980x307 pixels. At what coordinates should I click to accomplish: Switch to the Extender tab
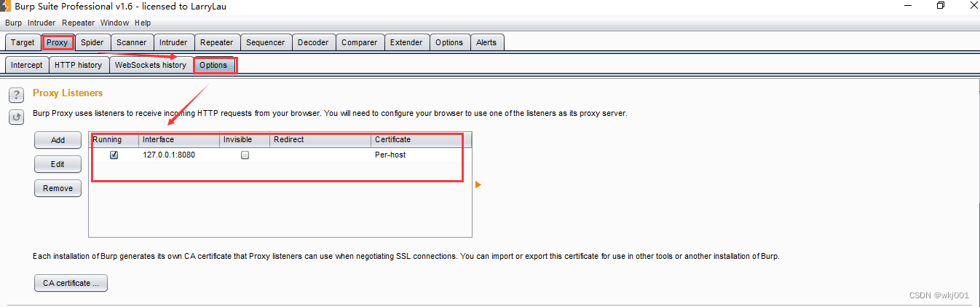406,42
